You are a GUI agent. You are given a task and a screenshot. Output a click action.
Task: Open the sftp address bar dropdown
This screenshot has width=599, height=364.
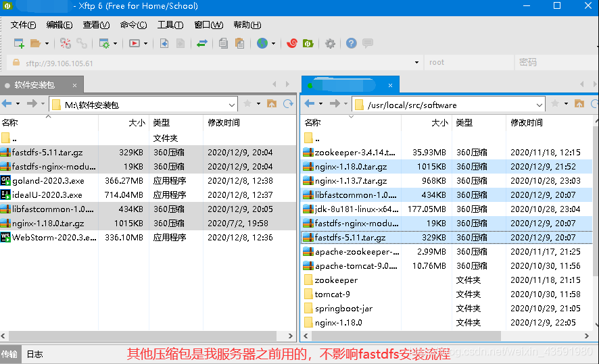point(416,63)
